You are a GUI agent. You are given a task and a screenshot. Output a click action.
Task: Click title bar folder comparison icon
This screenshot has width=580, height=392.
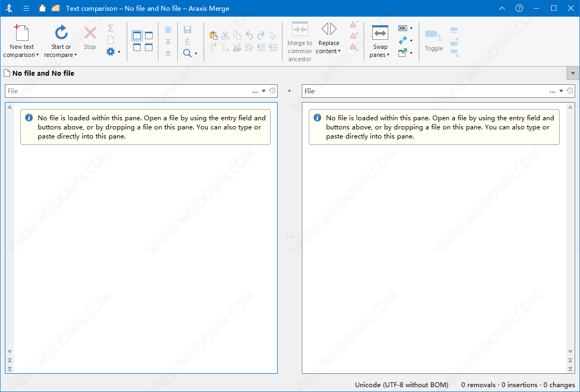point(55,8)
